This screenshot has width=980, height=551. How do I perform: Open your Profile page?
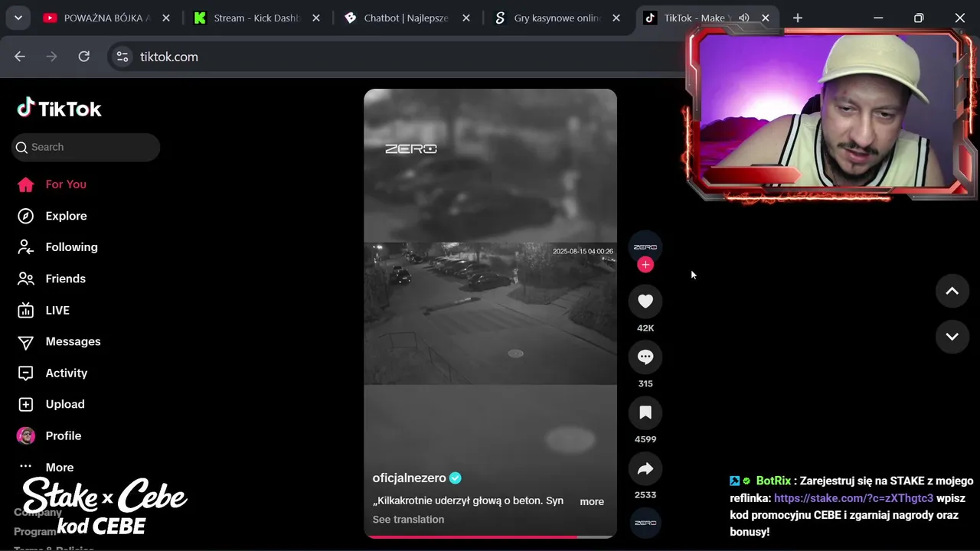pyautogui.click(x=49, y=435)
